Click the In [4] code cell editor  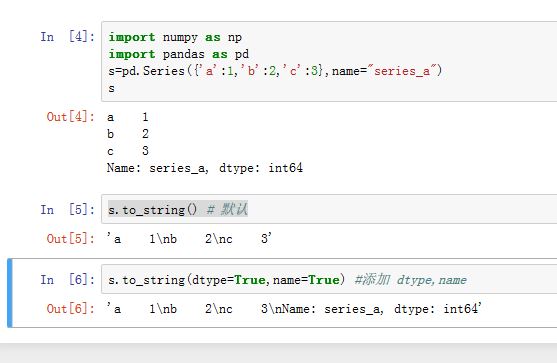(329, 61)
